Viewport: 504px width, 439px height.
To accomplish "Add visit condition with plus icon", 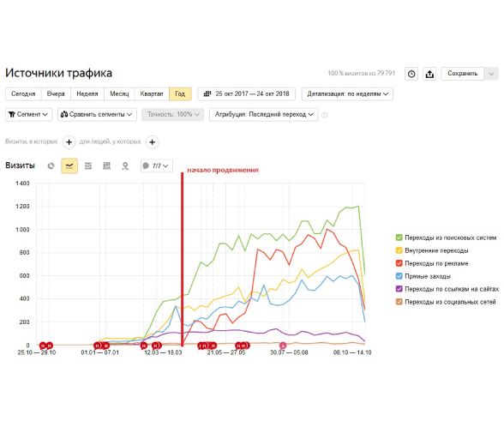I will pyautogui.click(x=69, y=141).
